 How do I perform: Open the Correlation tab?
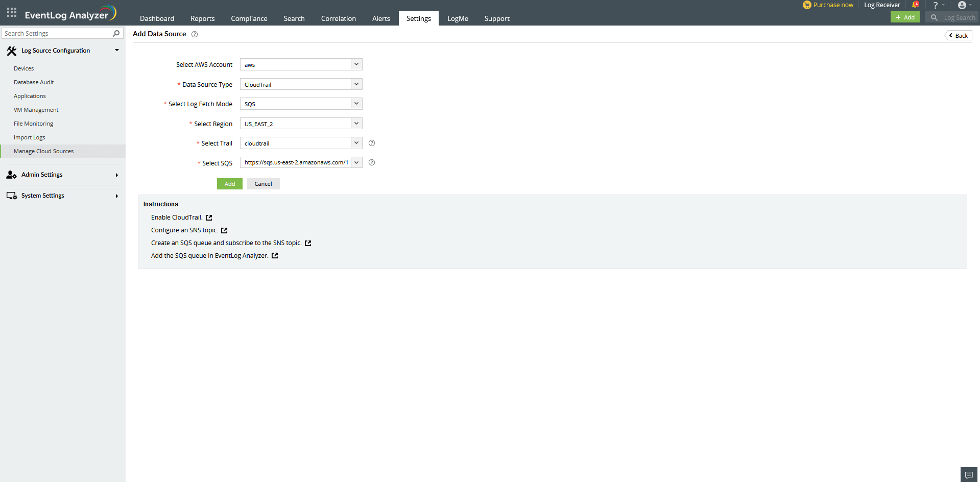coord(338,18)
